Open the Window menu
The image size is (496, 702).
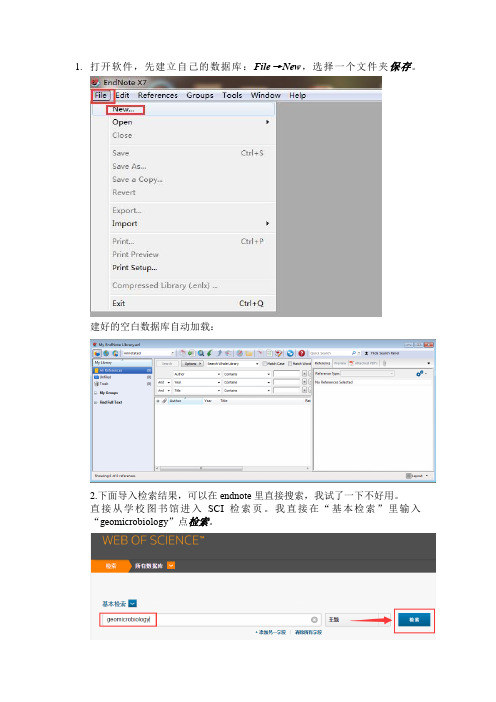[265, 95]
